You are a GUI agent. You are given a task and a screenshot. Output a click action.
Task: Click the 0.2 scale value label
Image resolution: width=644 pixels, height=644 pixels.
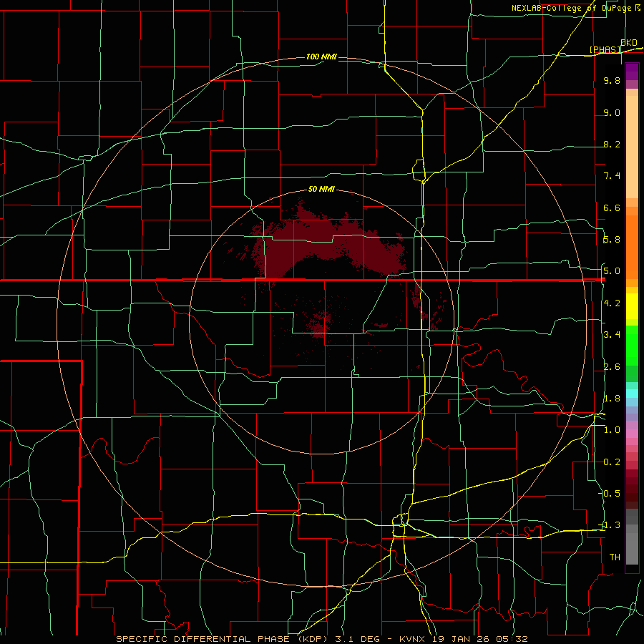click(x=612, y=462)
